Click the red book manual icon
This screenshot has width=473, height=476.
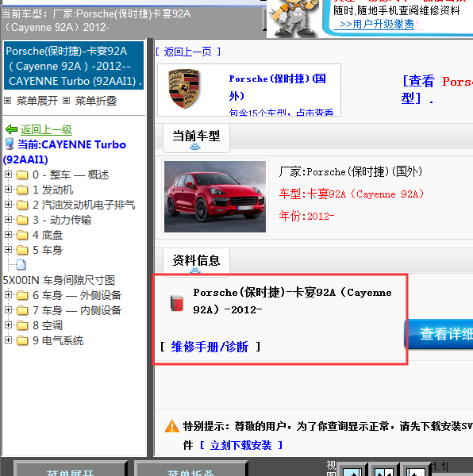pyautogui.click(x=177, y=303)
